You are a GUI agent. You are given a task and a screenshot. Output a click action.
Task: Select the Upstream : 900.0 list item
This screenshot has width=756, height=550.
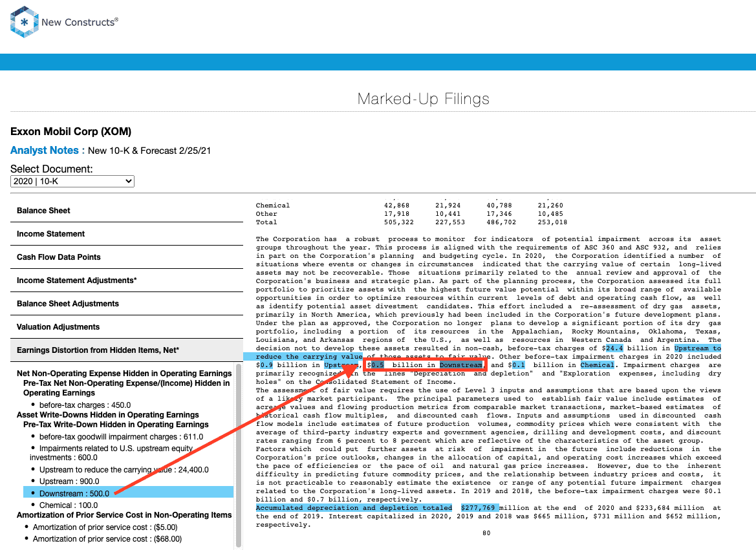[x=69, y=481]
